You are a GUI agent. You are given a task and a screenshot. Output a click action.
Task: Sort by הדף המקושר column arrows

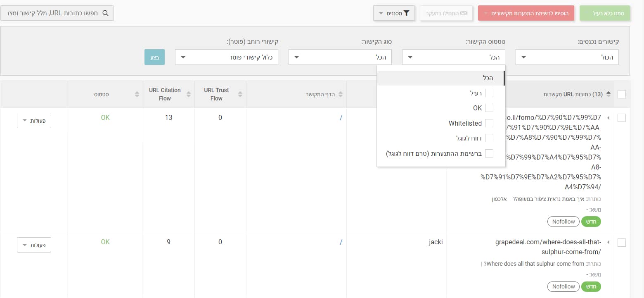point(341,94)
